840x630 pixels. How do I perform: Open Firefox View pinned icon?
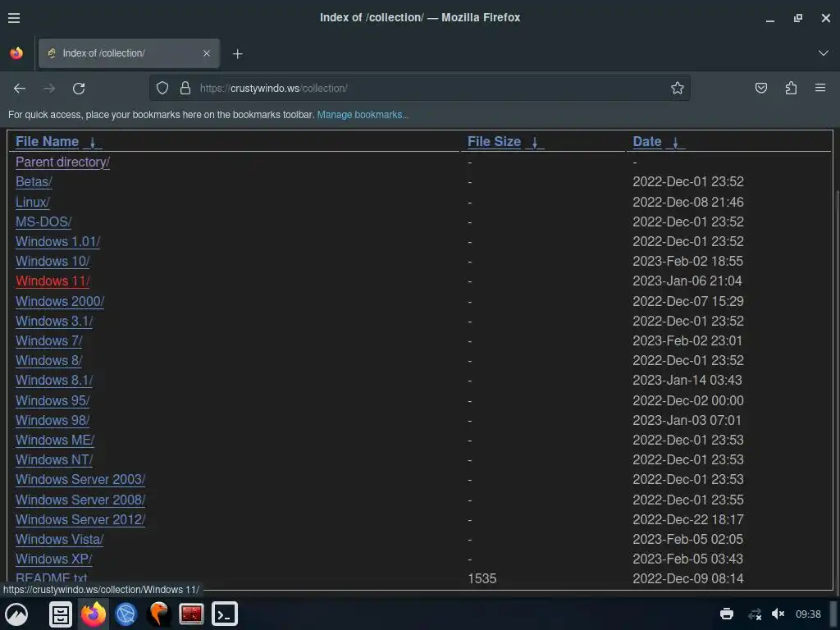pyautogui.click(x=16, y=53)
